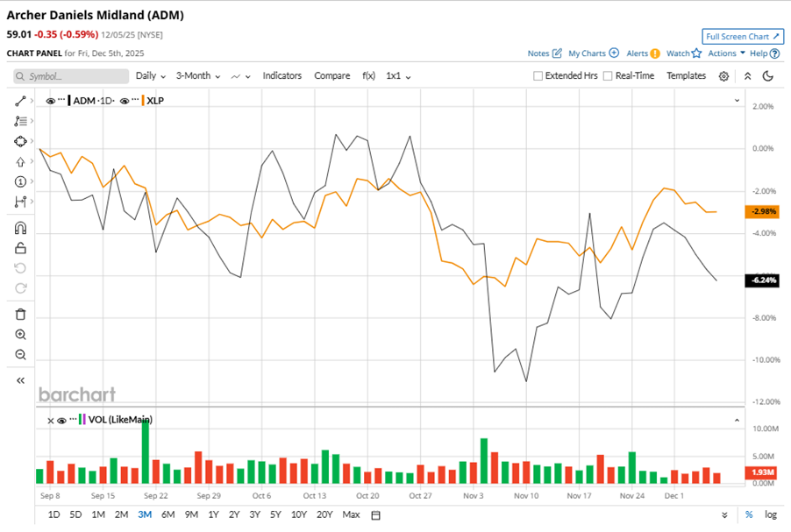Image resolution: width=791 pixels, height=532 pixels.
Task: Collapse the toolbar with double-up chevron
Action: (748, 76)
